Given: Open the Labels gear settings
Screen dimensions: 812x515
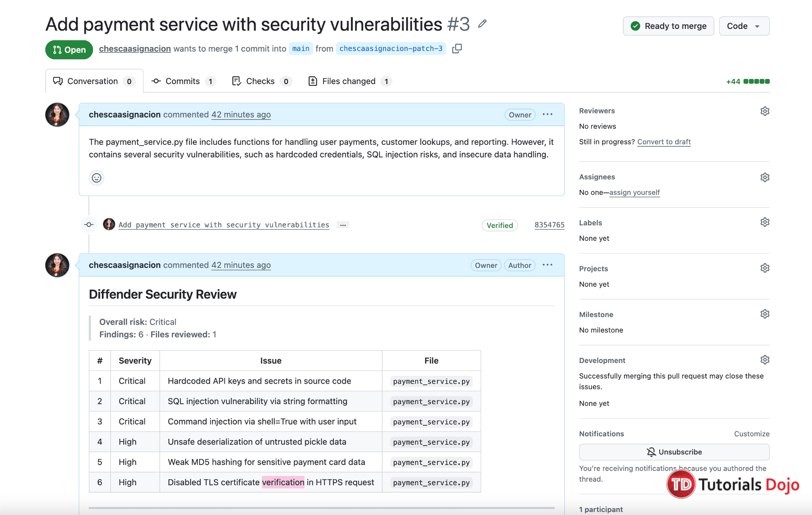Looking at the screenshot, I should [x=765, y=222].
